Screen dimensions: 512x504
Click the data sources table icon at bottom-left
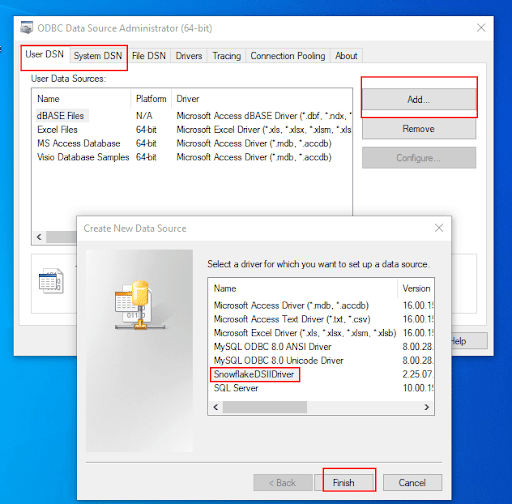pyautogui.click(x=51, y=281)
